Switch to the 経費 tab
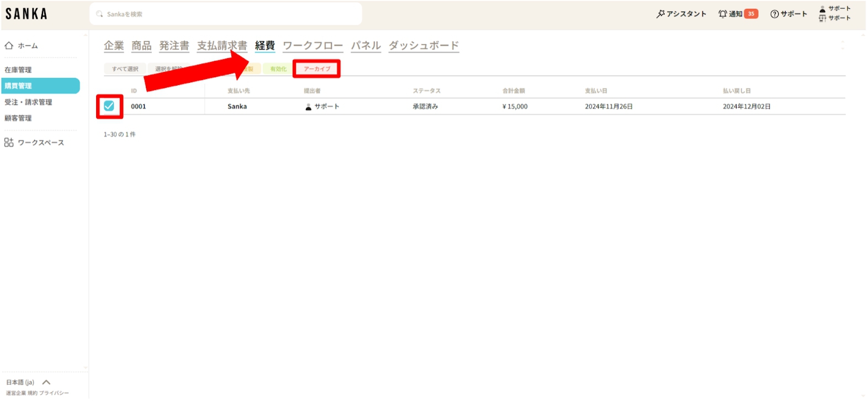The height and width of the screenshot is (403, 868). (x=265, y=46)
